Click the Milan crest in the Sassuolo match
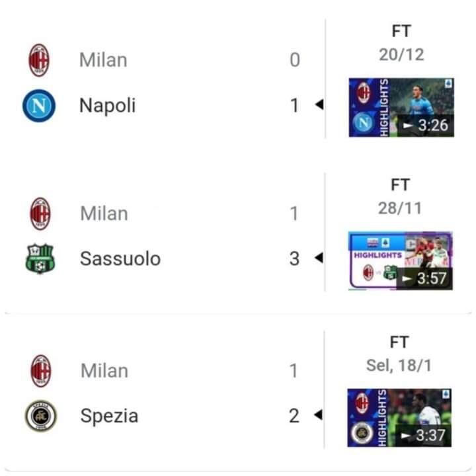 click(40, 214)
